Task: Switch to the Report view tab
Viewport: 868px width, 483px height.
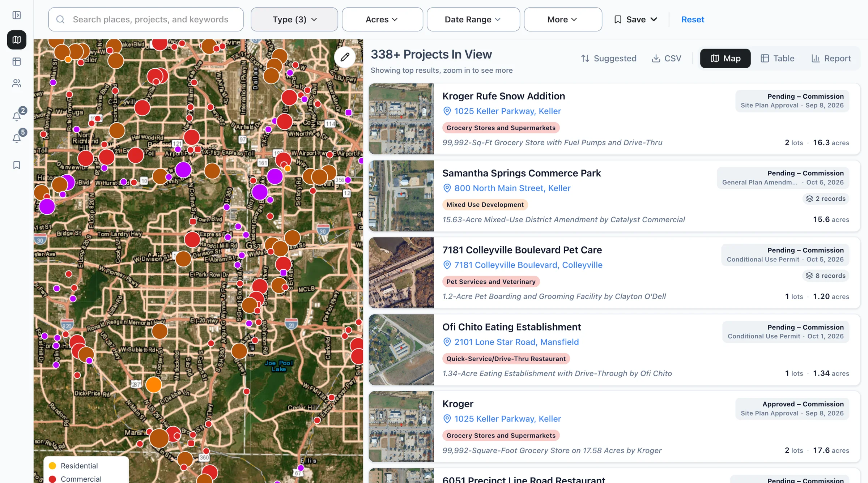Action: 831,58
